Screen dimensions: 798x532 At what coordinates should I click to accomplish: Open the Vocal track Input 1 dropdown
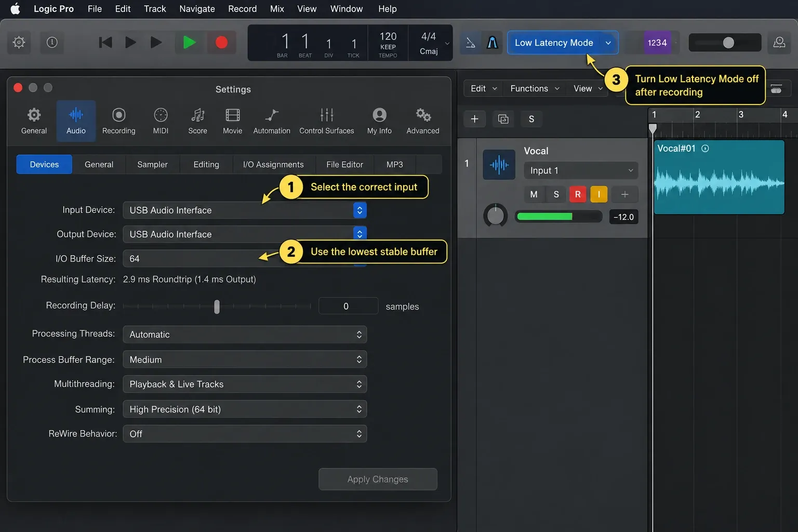581,170
